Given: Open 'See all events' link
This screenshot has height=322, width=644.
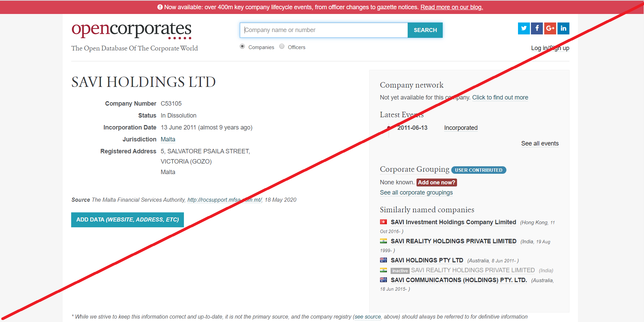Looking at the screenshot, I should pyautogui.click(x=540, y=143).
